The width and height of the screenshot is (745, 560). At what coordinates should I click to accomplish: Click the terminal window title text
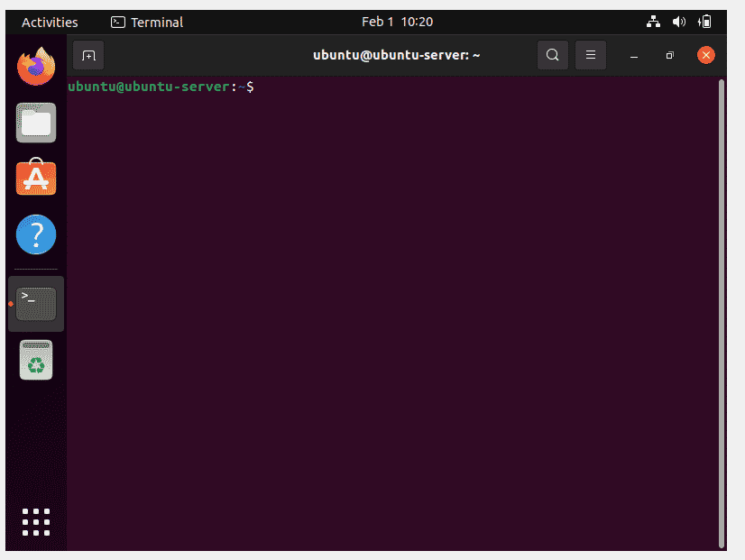[396, 55]
